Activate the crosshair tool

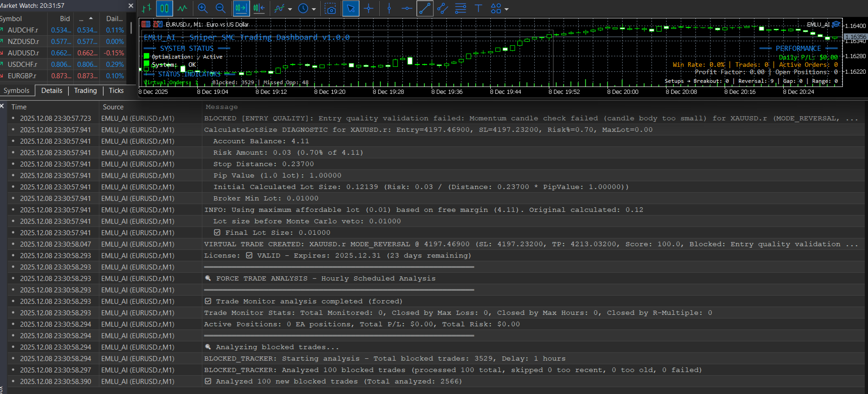(369, 8)
